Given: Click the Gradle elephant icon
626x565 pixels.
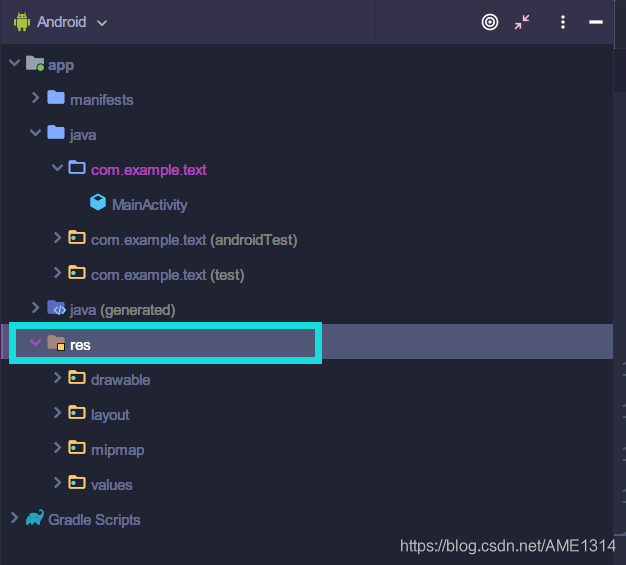Looking at the screenshot, I should point(35,517).
